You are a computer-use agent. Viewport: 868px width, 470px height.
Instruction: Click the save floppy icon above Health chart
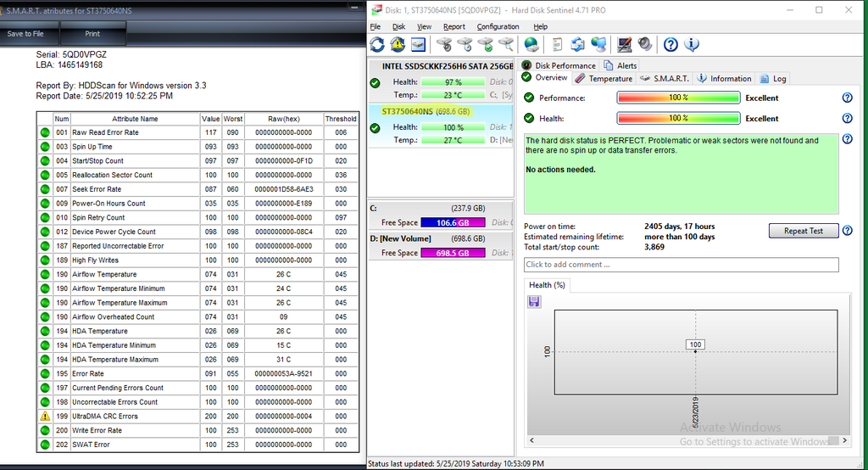tap(534, 302)
